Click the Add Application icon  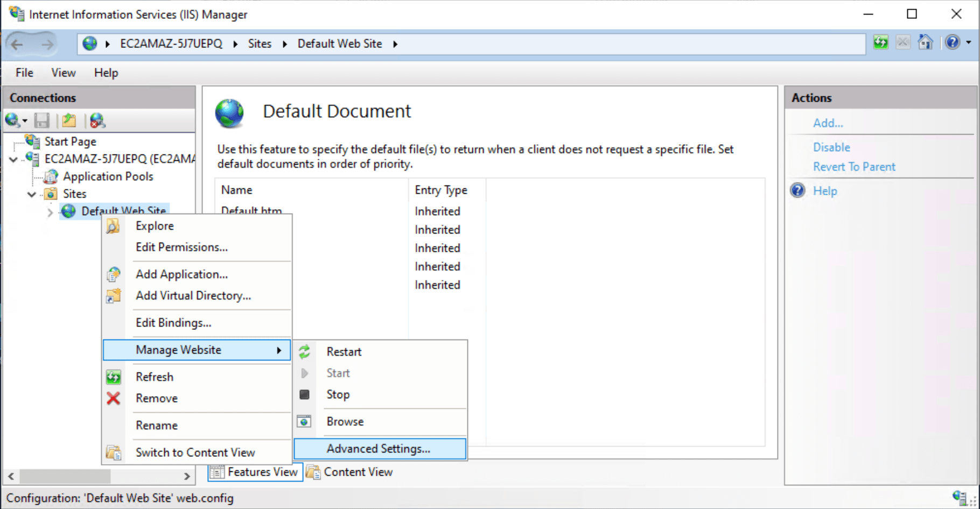click(113, 274)
